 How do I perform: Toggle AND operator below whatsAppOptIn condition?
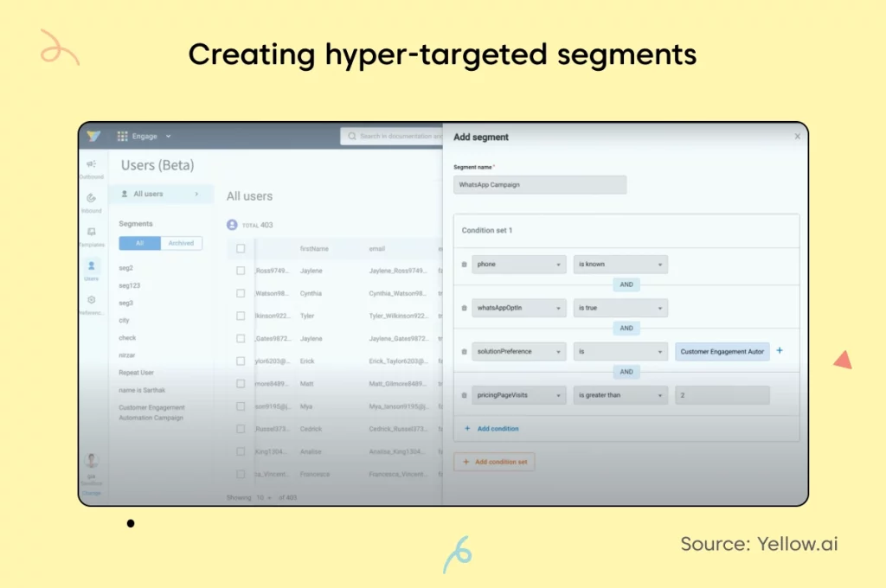pos(626,329)
